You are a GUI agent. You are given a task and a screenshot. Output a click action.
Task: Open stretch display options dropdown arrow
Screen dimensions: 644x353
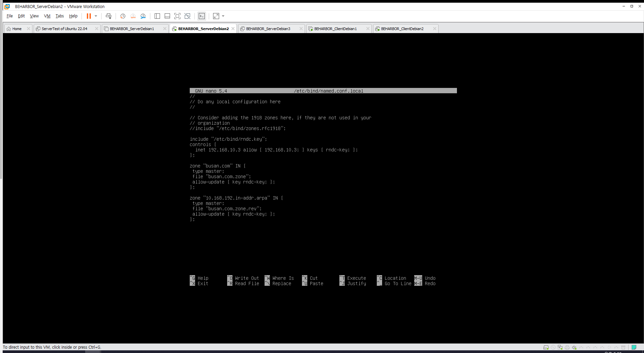(223, 16)
